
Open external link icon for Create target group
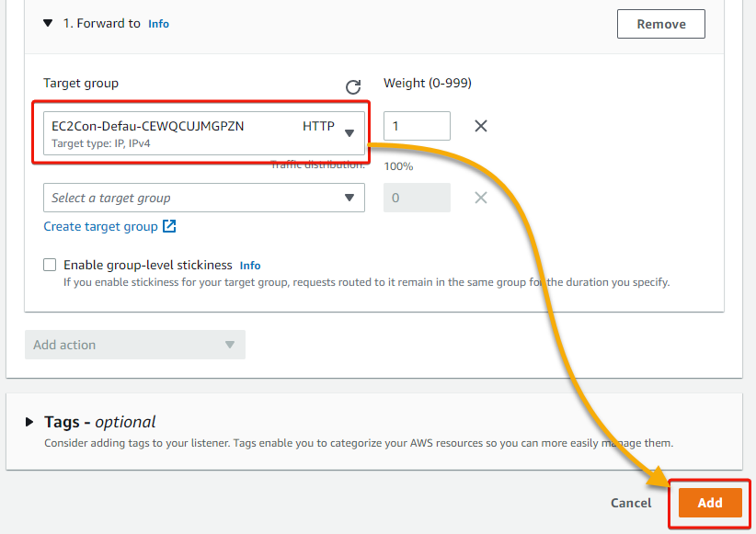pyautogui.click(x=169, y=226)
